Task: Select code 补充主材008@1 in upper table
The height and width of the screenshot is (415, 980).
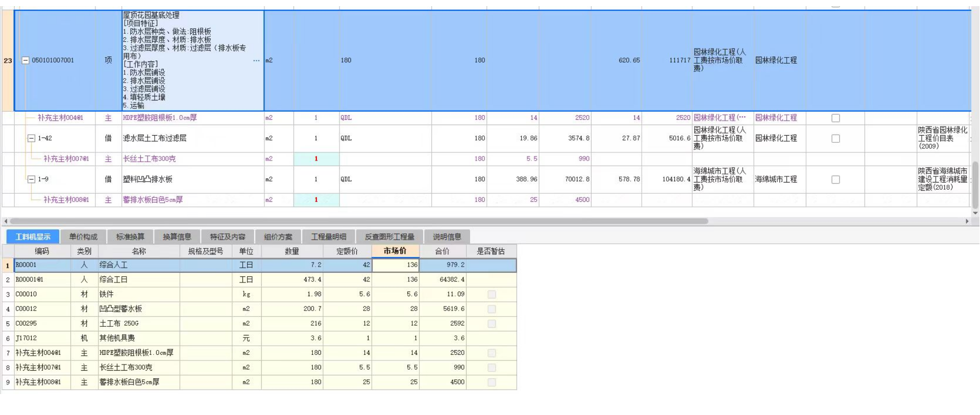Action: [66, 200]
